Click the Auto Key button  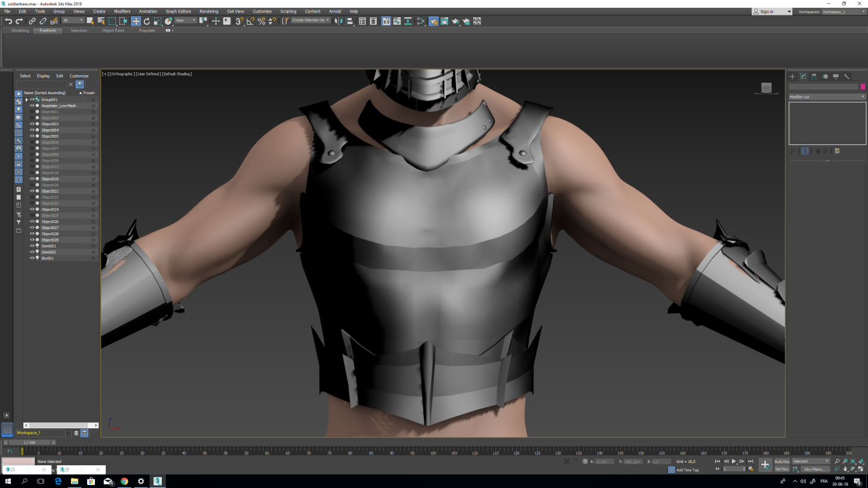click(781, 461)
